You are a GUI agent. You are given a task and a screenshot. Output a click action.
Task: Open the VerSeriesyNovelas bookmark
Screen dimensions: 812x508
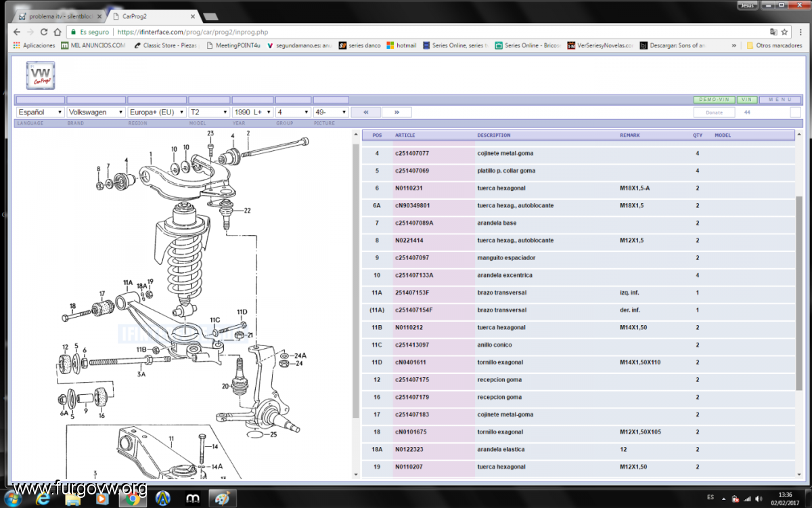point(600,45)
